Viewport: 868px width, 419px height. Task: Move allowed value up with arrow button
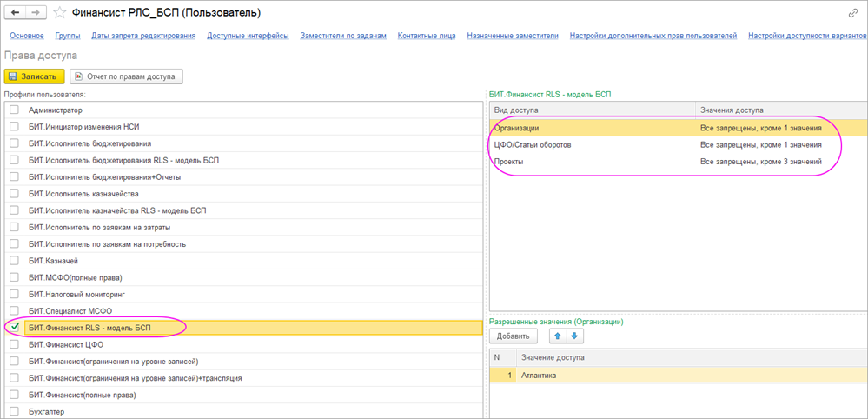pyautogui.click(x=558, y=336)
